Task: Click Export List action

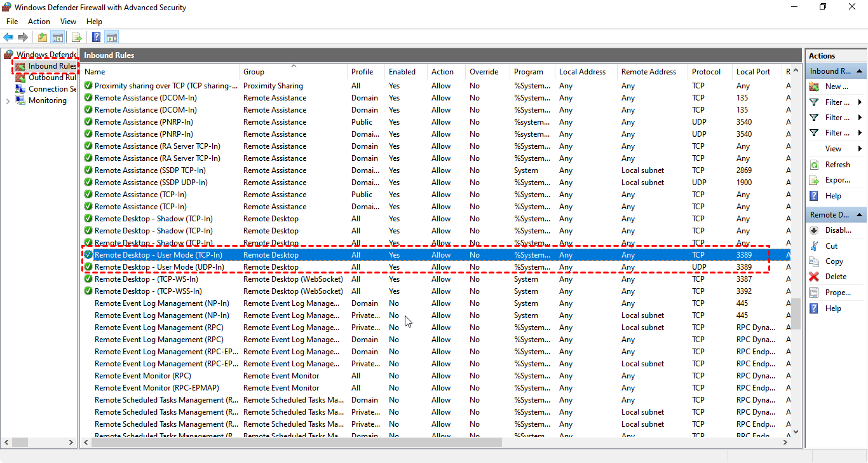Action: pos(837,180)
